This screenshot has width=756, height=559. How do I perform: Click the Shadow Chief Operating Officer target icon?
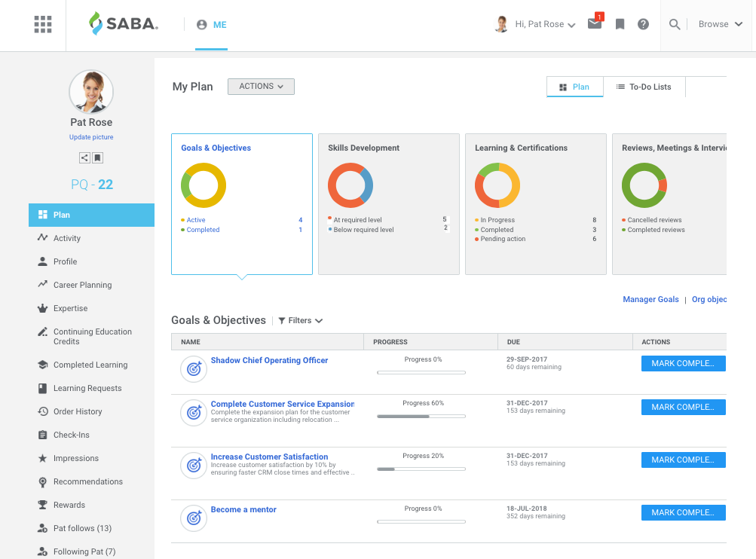[x=194, y=369]
